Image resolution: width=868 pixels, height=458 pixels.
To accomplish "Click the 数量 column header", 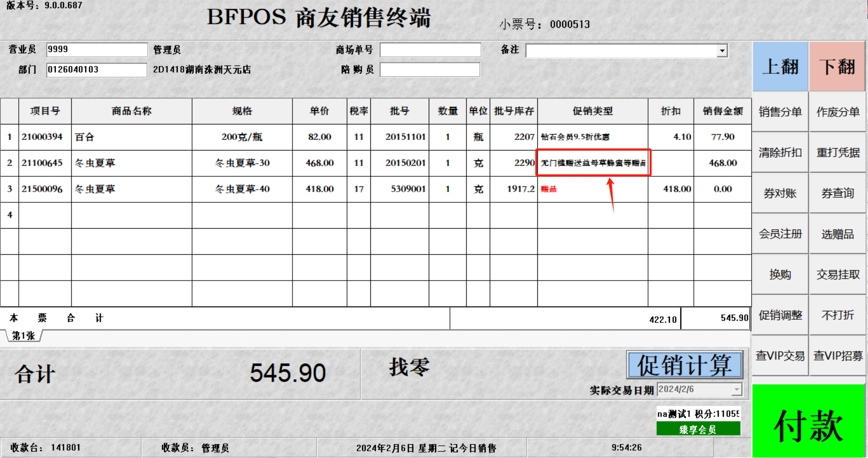I will [447, 111].
